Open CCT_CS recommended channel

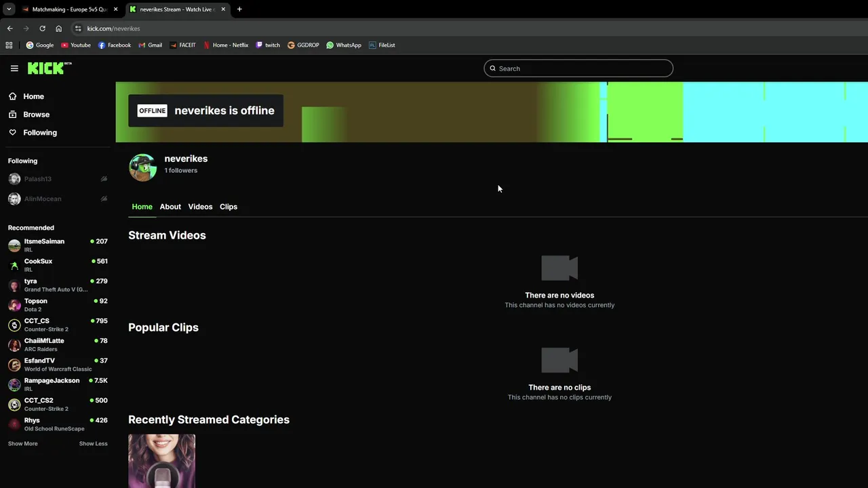coord(58,325)
